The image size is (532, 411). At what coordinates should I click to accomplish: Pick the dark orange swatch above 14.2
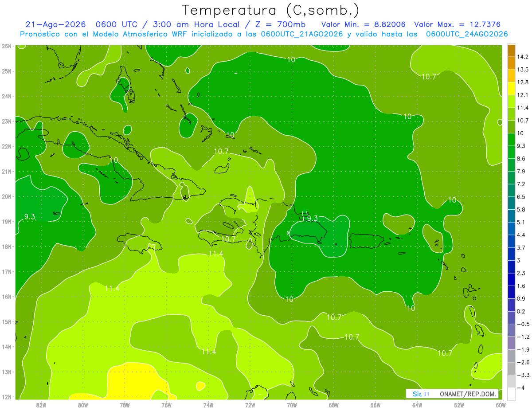[511, 51]
